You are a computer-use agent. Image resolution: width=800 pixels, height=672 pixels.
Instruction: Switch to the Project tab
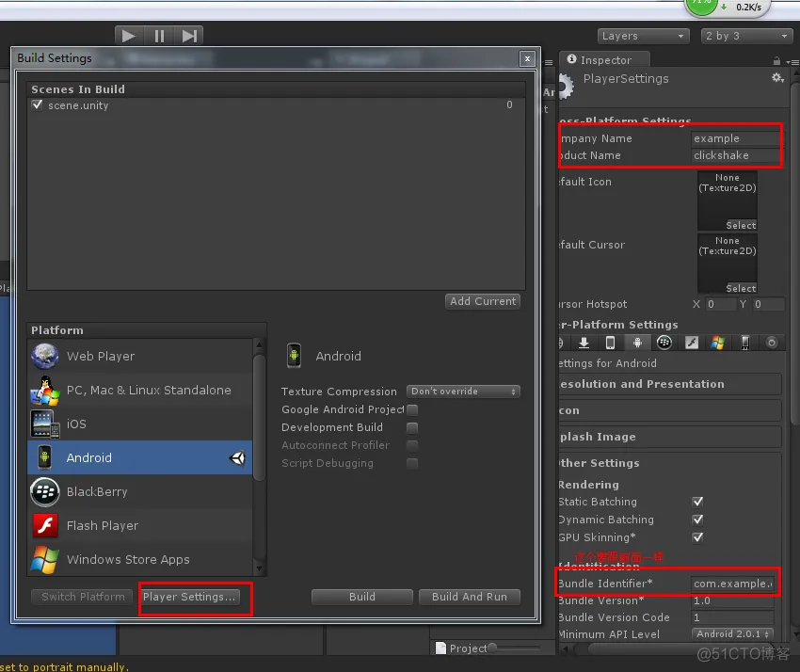(x=461, y=648)
